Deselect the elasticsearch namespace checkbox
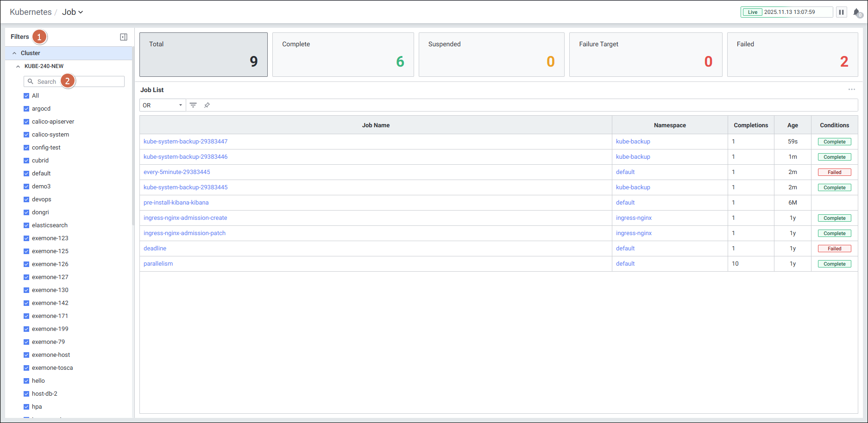Image resolution: width=868 pixels, height=423 pixels. [26, 225]
